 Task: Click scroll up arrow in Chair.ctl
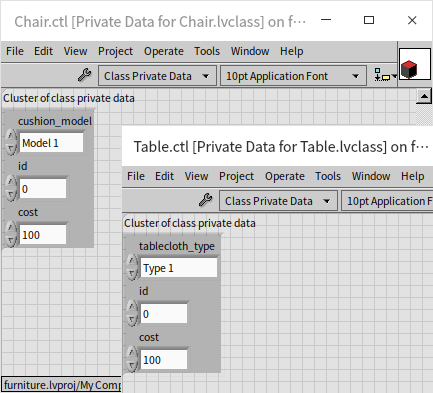pyautogui.click(x=424, y=97)
